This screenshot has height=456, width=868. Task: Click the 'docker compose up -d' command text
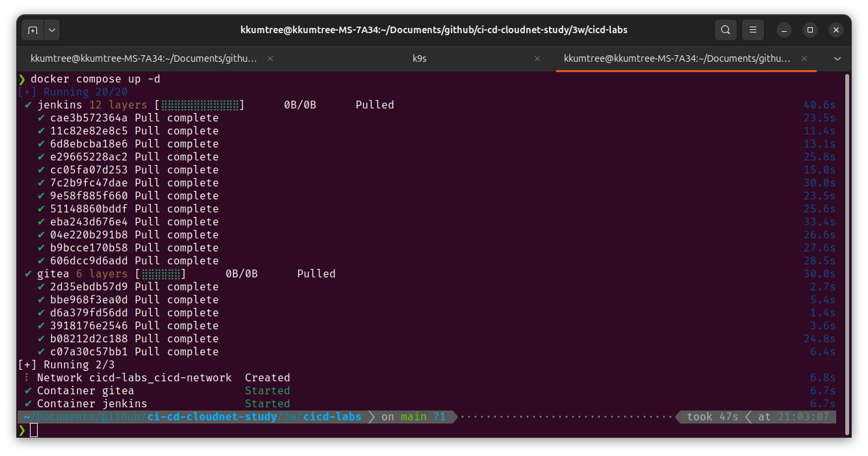96,79
